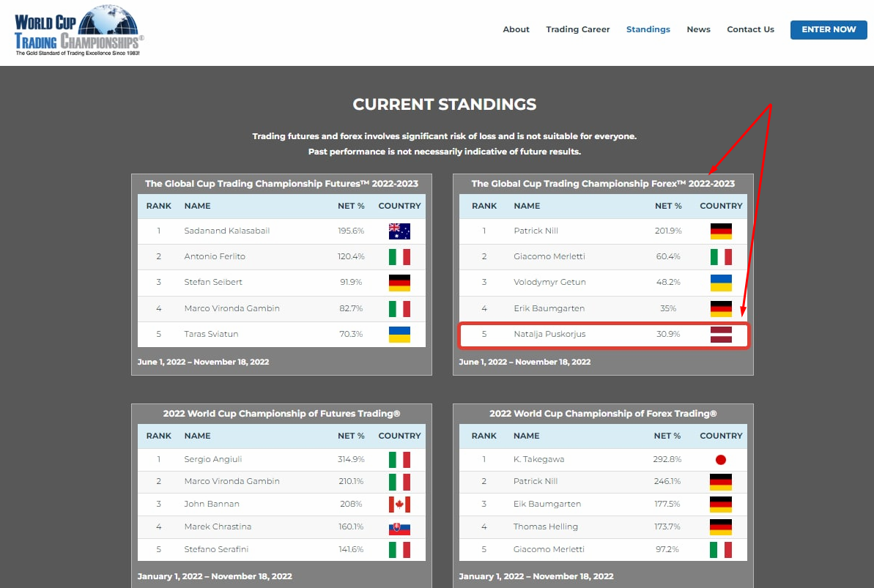
Task: Open the News section
Action: [x=698, y=29]
